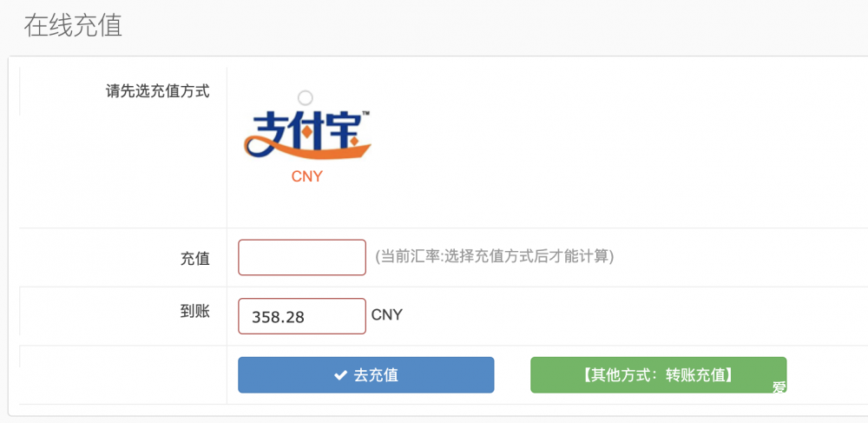Click the checkmark icon inside 去充值 button
The height and width of the screenshot is (423, 868).
tap(340, 375)
